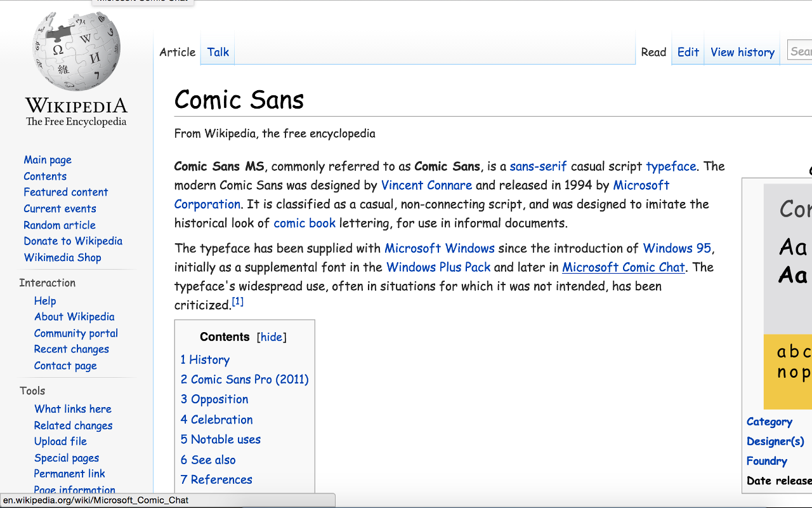Open What links here tool
The width and height of the screenshot is (812, 508).
tap(73, 409)
